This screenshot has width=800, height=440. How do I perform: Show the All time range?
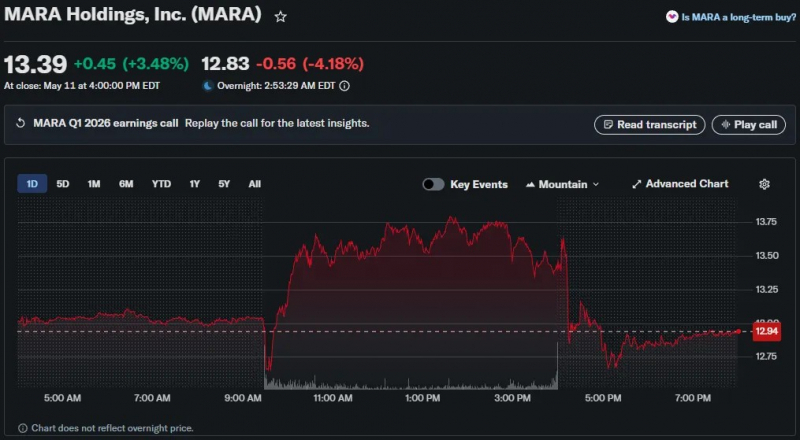(x=255, y=184)
